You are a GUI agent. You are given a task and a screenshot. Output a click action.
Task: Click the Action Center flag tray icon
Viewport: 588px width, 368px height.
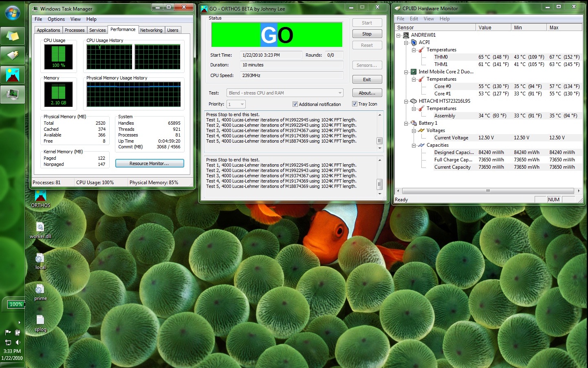(8, 332)
